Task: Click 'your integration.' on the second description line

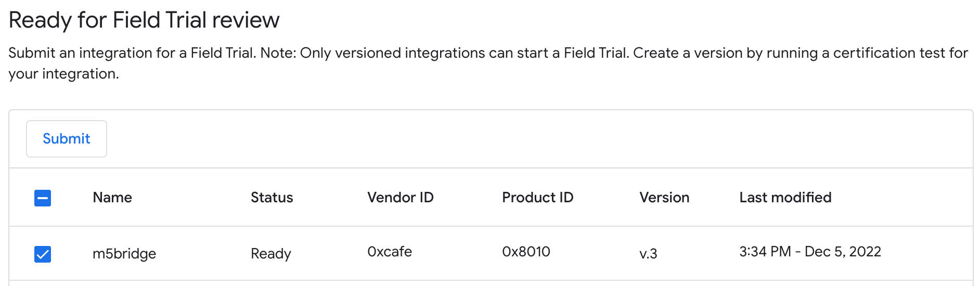Action: point(63,74)
